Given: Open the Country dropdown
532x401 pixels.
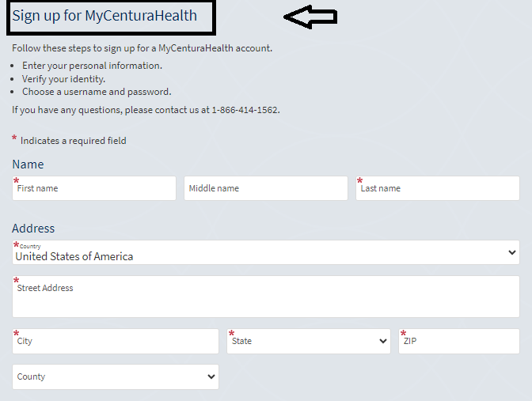Looking at the screenshot, I should (x=265, y=253).
